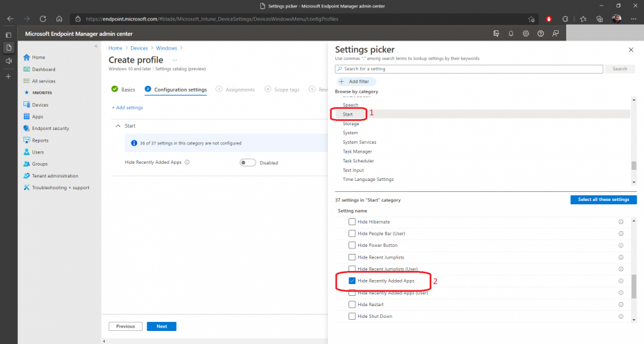Click the info icon next to Hide Recently Added Apps toggle
The image size is (644, 344).
click(187, 163)
